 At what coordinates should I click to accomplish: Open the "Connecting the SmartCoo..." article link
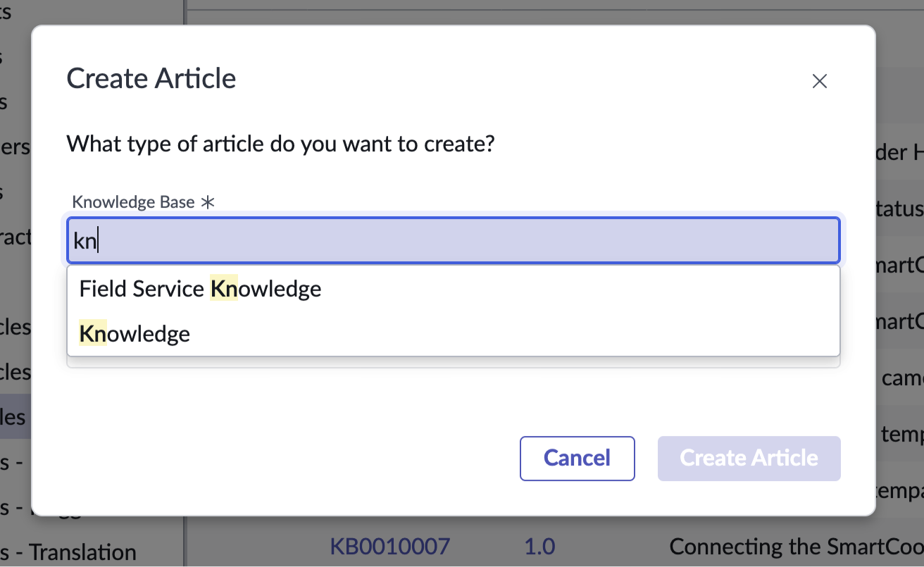(789, 546)
